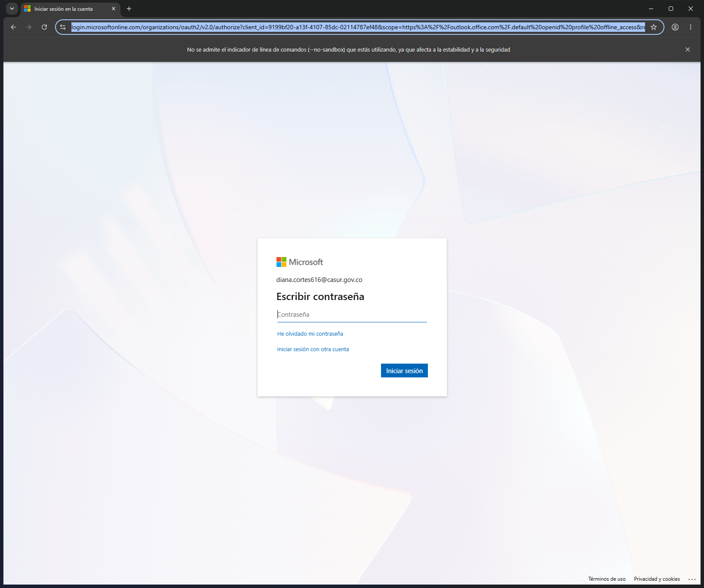Click the 'Escribir contraseña' heading
This screenshot has width=704, height=588.
pyautogui.click(x=320, y=297)
